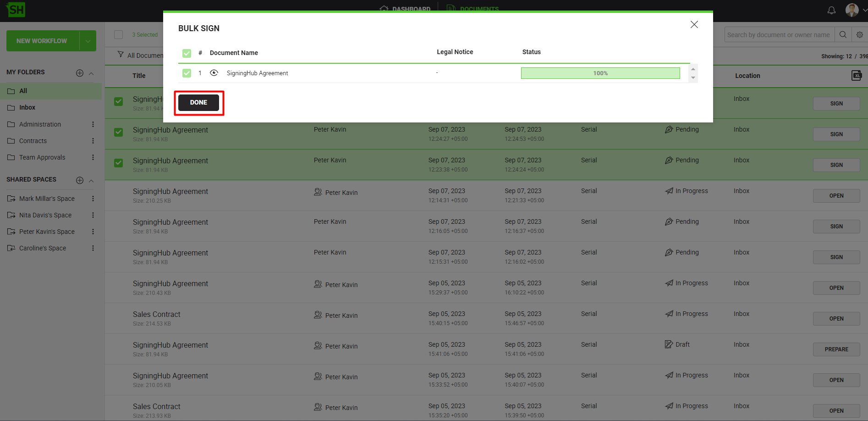
Task: Uncheck document 1 in Bulk Sign list
Action: tap(187, 73)
